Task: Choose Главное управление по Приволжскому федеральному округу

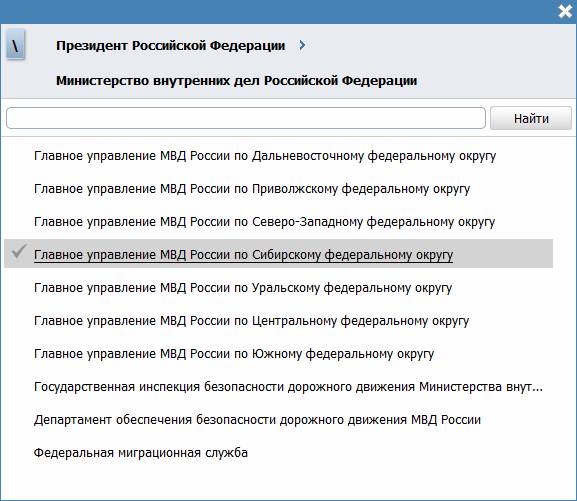Action: (252, 189)
